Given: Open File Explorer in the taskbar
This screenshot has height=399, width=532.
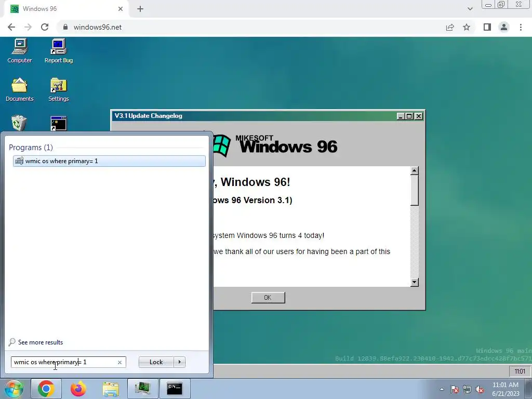Looking at the screenshot, I should point(111,389).
